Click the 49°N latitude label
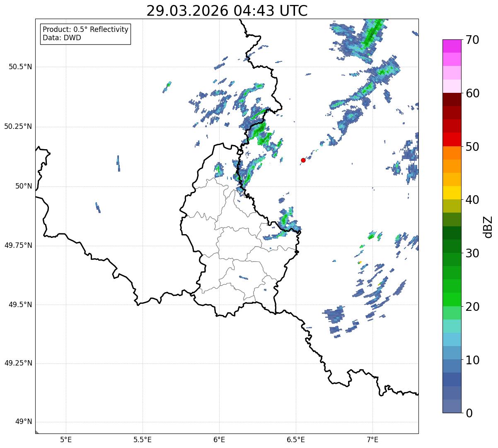 [x=24, y=422]
